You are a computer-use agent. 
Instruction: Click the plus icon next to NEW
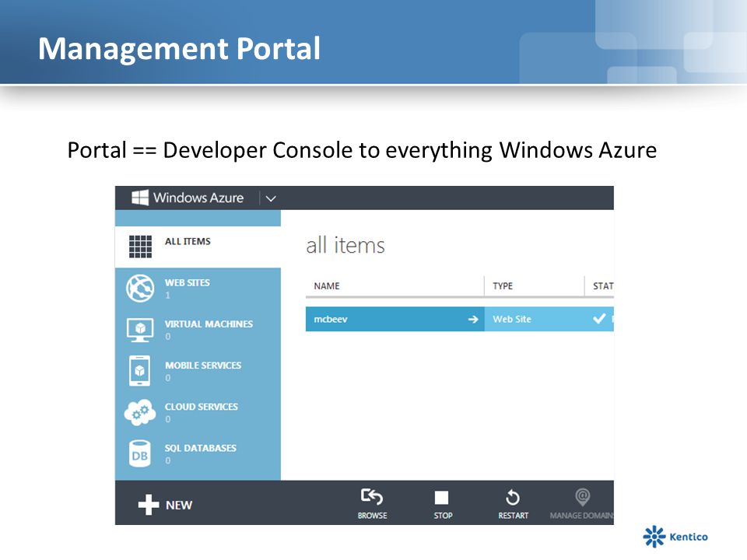click(x=149, y=505)
